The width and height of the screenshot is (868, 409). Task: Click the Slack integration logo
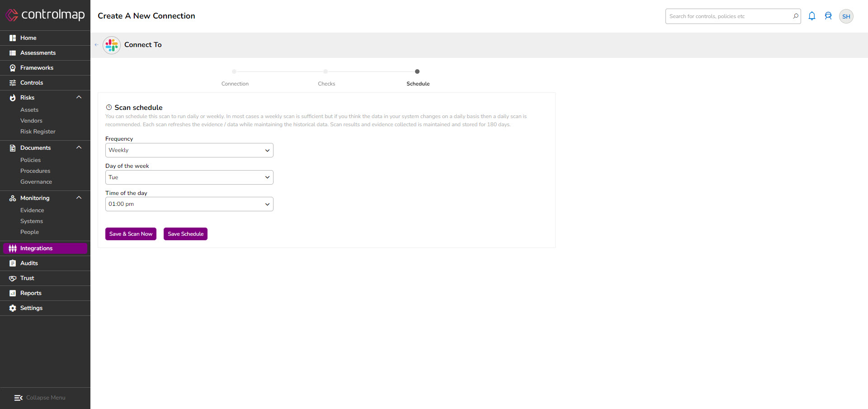pos(111,45)
